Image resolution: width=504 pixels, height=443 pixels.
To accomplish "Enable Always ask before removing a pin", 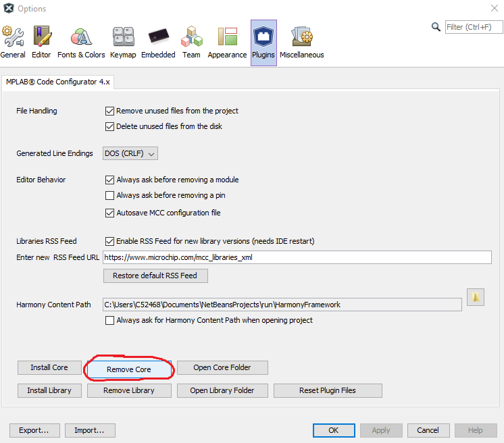I will (109, 195).
